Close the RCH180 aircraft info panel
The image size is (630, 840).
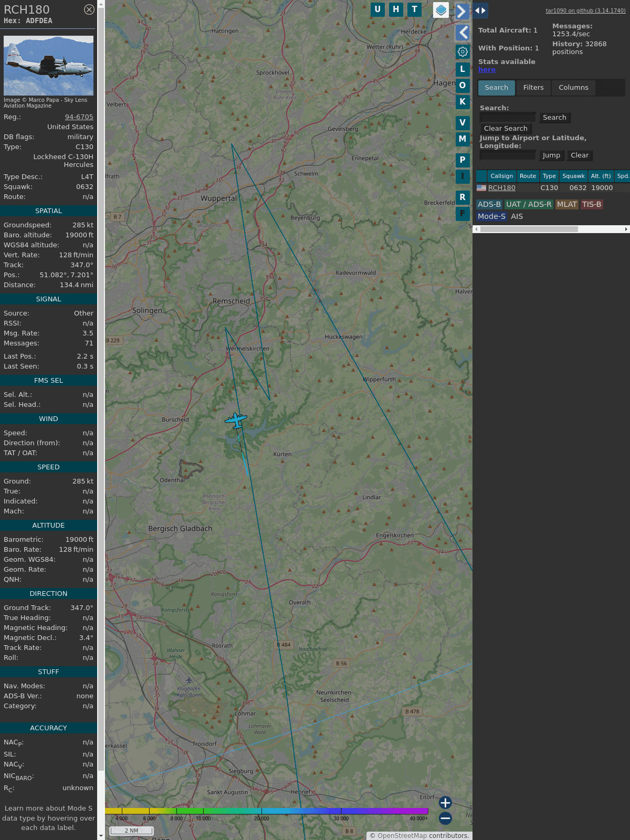coord(89,9)
